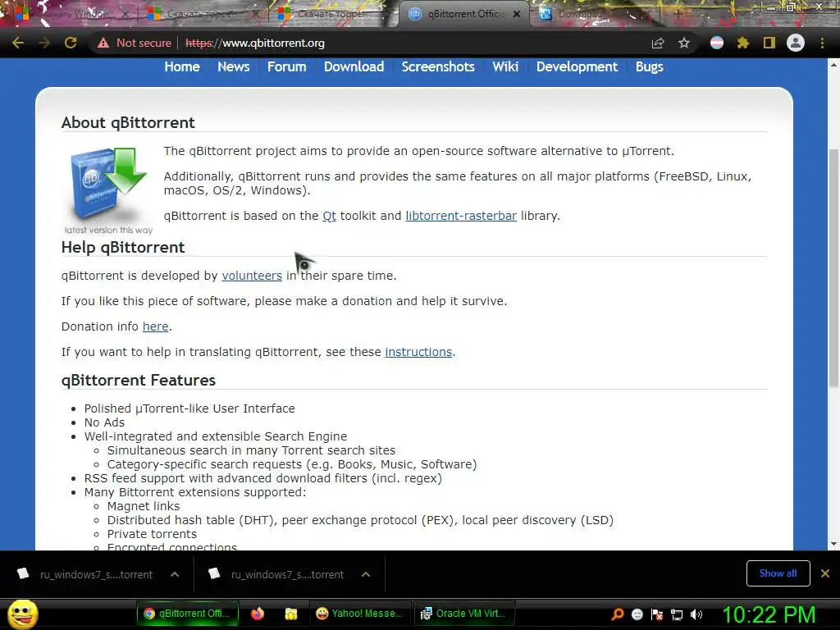Open the Extensions puzzle-piece icon
Image resolution: width=840 pixels, height=630 pixels.
coord(742,43)
